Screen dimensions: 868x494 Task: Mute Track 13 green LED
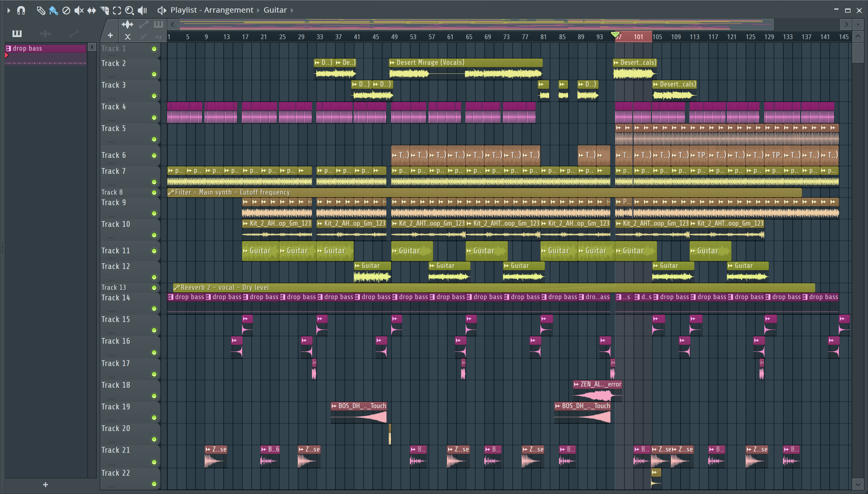[x=154, y=288]
